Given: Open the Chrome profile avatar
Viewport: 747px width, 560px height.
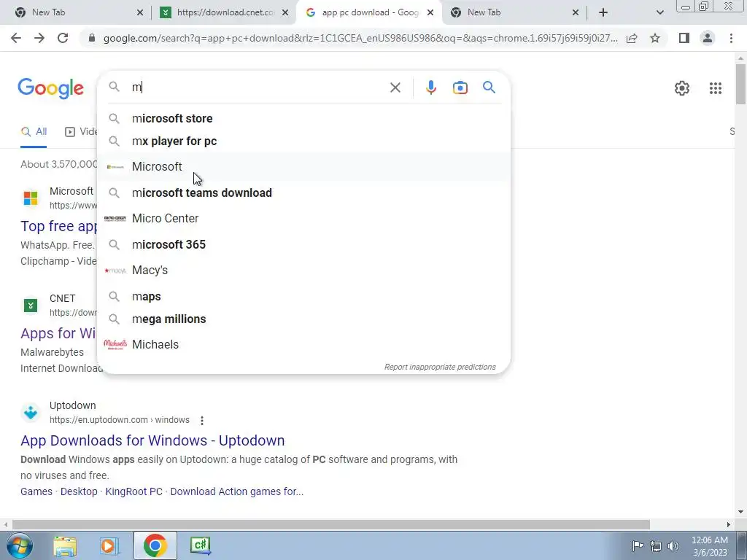Looking at the screenshot, I should pos(708,38).
